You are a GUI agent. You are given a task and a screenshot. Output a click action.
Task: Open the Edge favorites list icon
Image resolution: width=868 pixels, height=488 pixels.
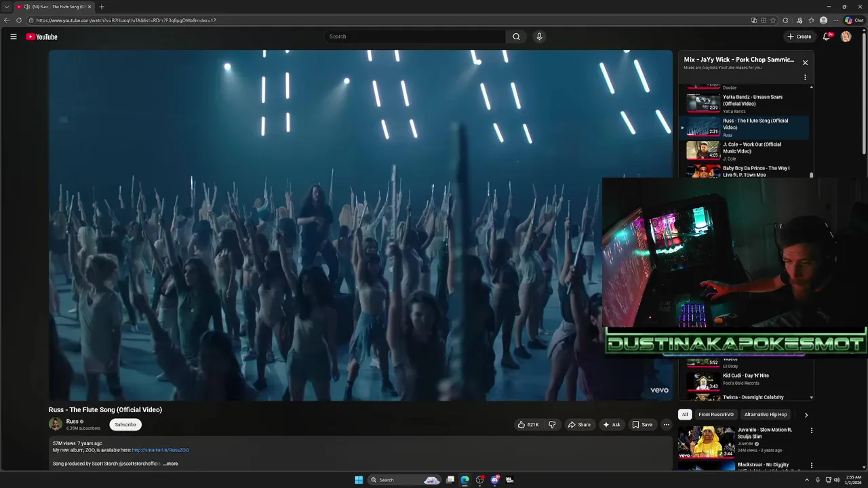(811, 20)
